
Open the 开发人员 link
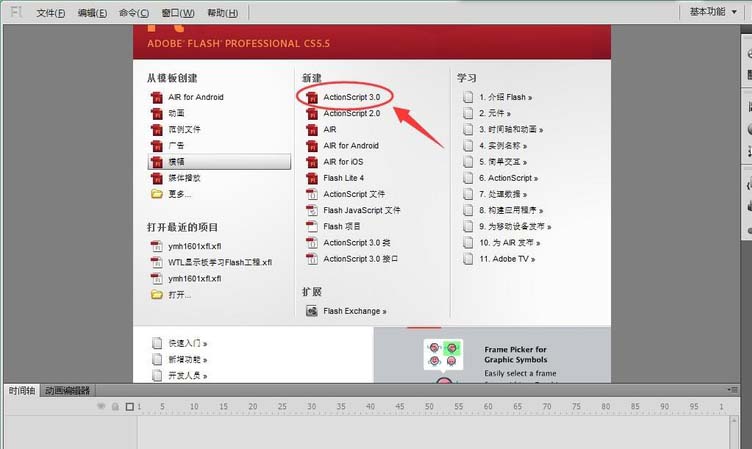(x=188, y=376)
